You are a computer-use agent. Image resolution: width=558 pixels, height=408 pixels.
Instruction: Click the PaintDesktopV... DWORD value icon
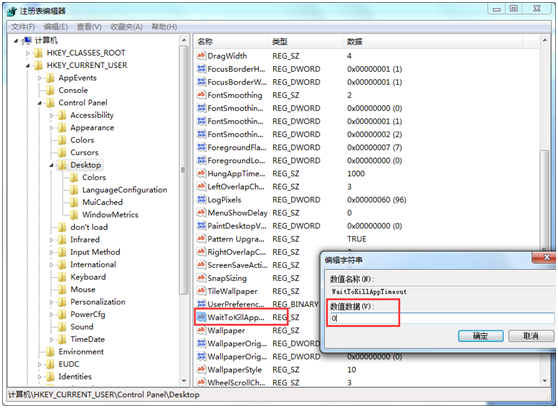pyautogui.click(x=201, y=226)
